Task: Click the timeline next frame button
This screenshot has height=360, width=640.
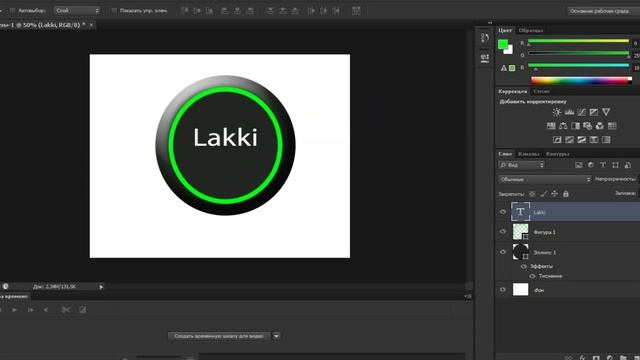Action: (31, 310)
